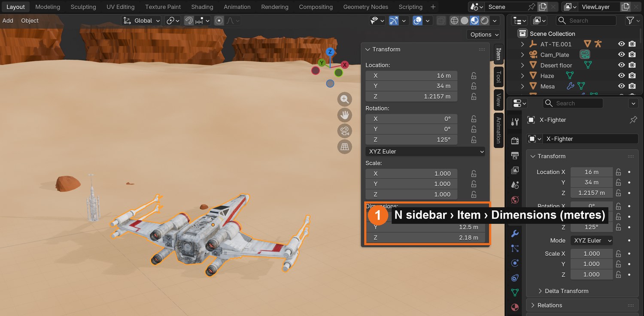644x316 pixels.
Task: Open the Object Data mesh properties tab
Action: pyautogui.click(x=515, y=292)
